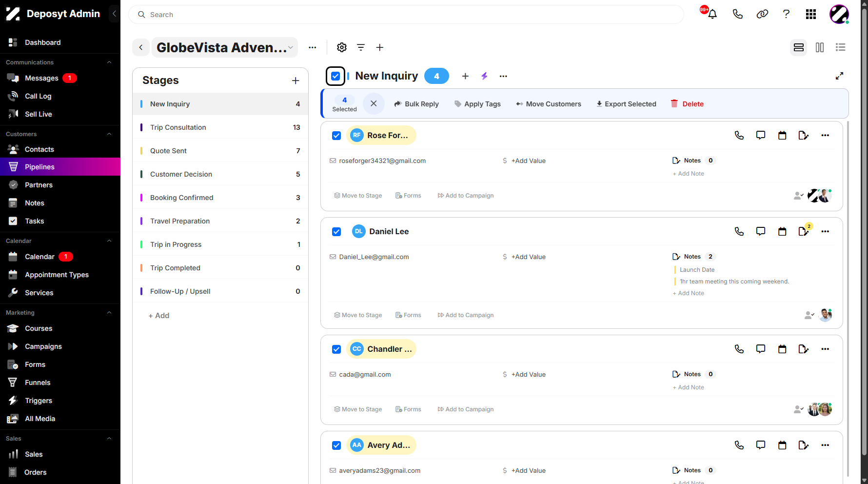Collapse the Calendar sidebar section

(x=109, y=241)
